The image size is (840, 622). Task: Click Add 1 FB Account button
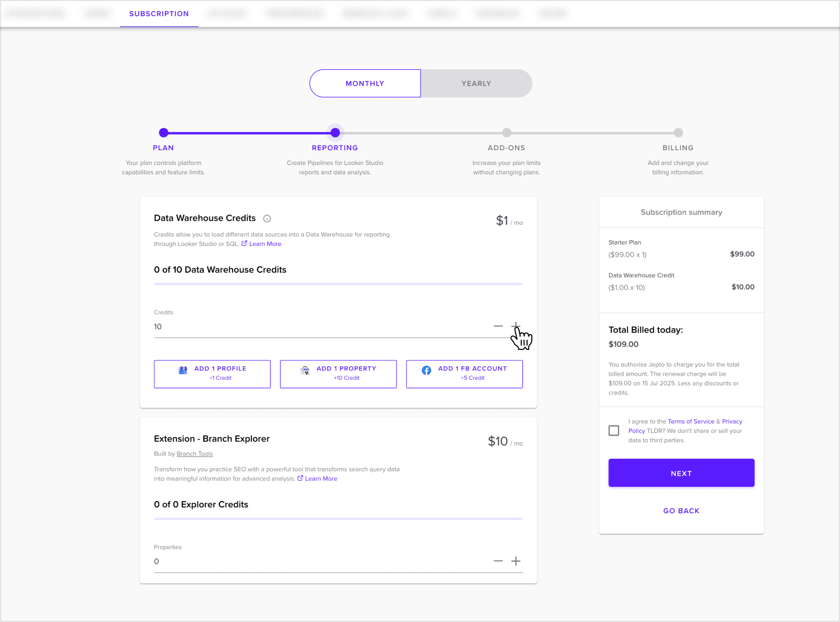(x=464, y=374)
